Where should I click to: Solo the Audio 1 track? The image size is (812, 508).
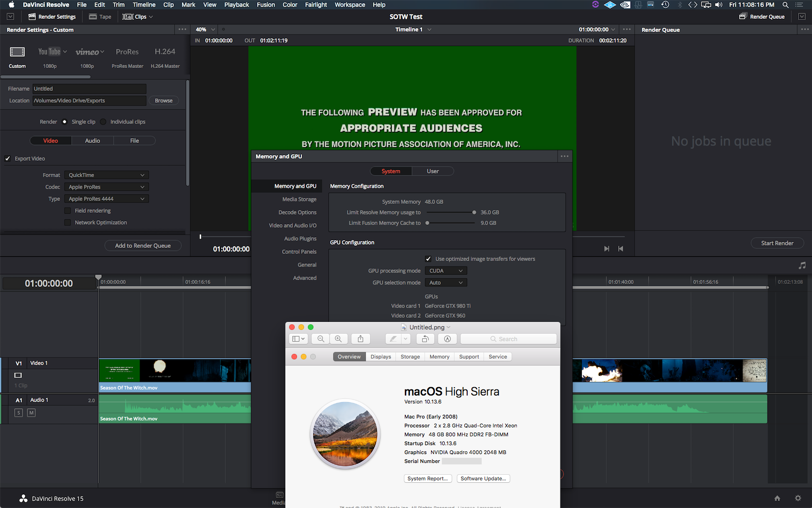pos(19,413)
